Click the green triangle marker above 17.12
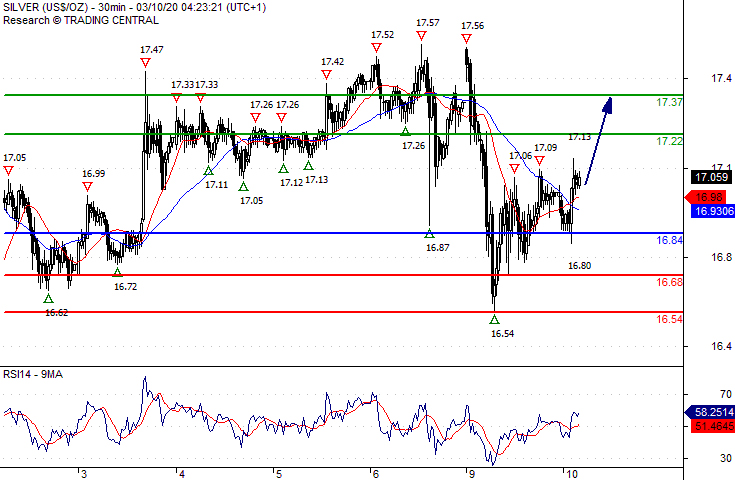Image resolution: width=735 pixels, height=480 pixels. point(283,168)
